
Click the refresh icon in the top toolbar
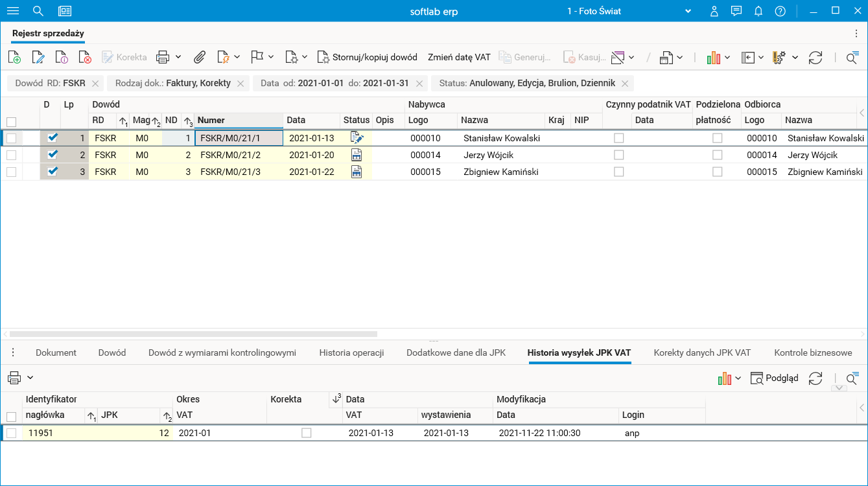pyautogui.click(x=815, y=57)
